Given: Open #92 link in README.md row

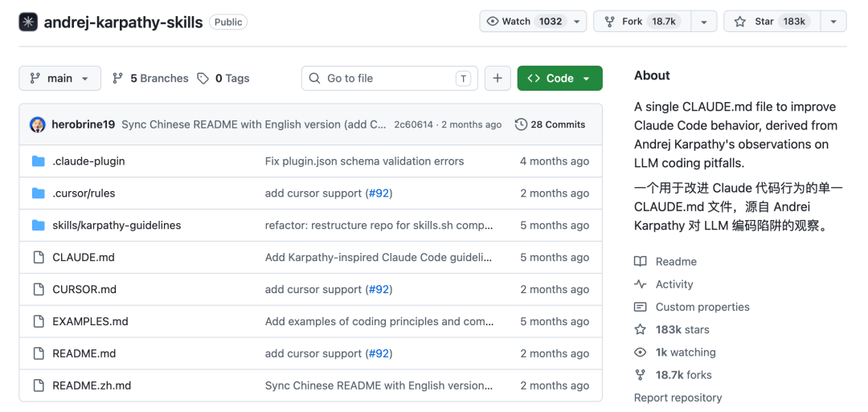Looking at the screenshot, I should 379,354.
